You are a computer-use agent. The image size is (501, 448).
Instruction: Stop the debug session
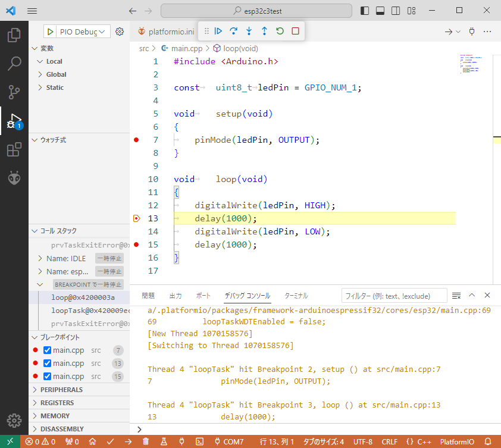295,31
